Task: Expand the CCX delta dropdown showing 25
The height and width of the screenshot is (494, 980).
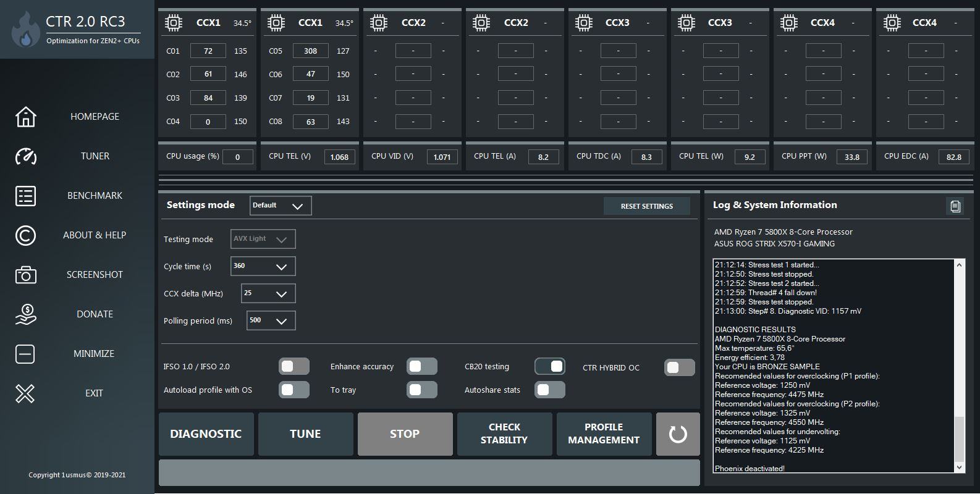Action: click(x=268, y=293)
